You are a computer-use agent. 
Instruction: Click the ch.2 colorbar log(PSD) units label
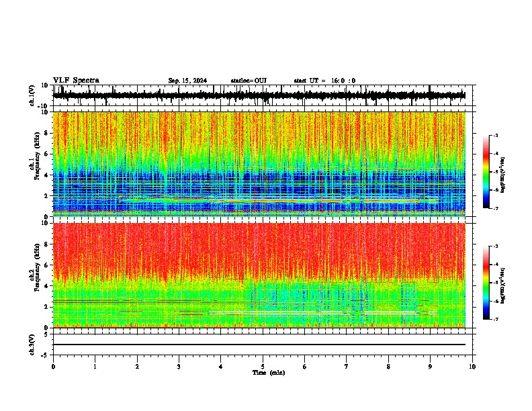pyautogui.click(x=502, y=285)
